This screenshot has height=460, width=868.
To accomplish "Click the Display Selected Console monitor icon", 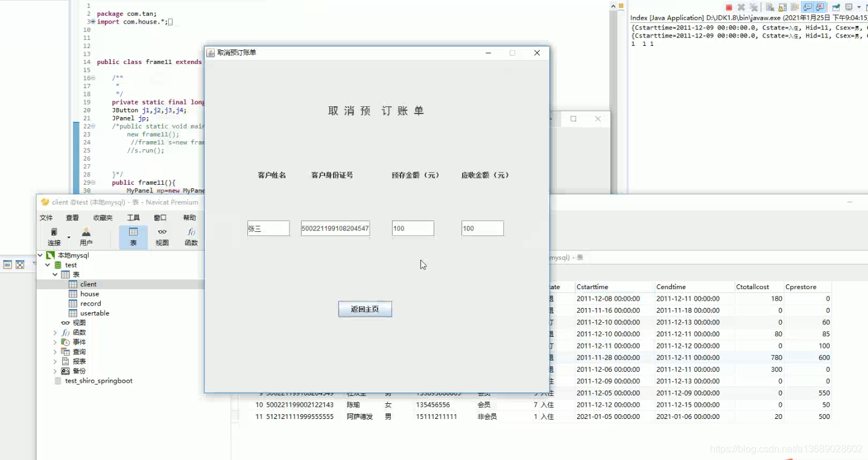I will coord(849,7).
